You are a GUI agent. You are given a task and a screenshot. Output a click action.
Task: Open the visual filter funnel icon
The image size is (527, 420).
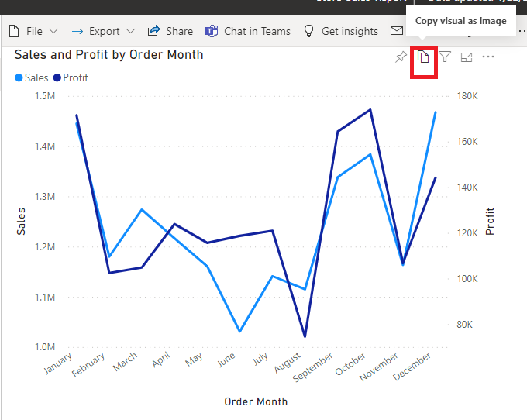pyautogui.click(x=445, y=57)
